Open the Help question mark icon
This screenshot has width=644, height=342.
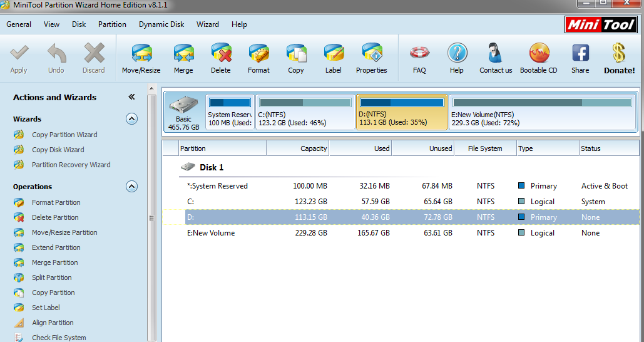coord(457,53)
